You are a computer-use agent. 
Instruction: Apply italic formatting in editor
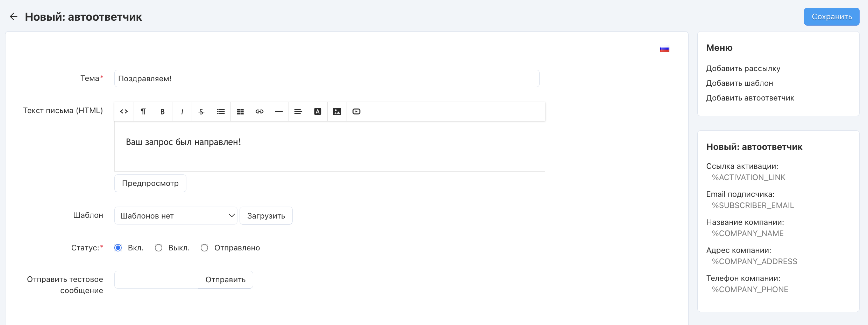click(x=182, y=111)
